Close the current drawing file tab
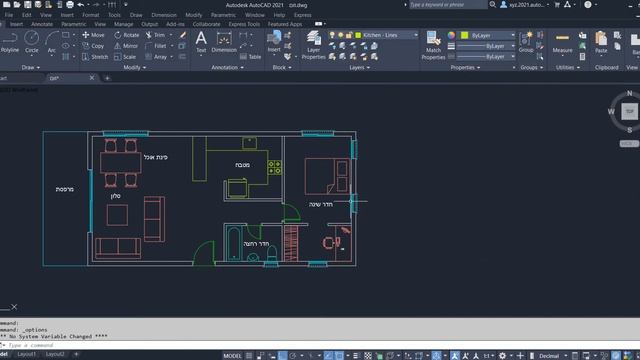 pos(92,78)
